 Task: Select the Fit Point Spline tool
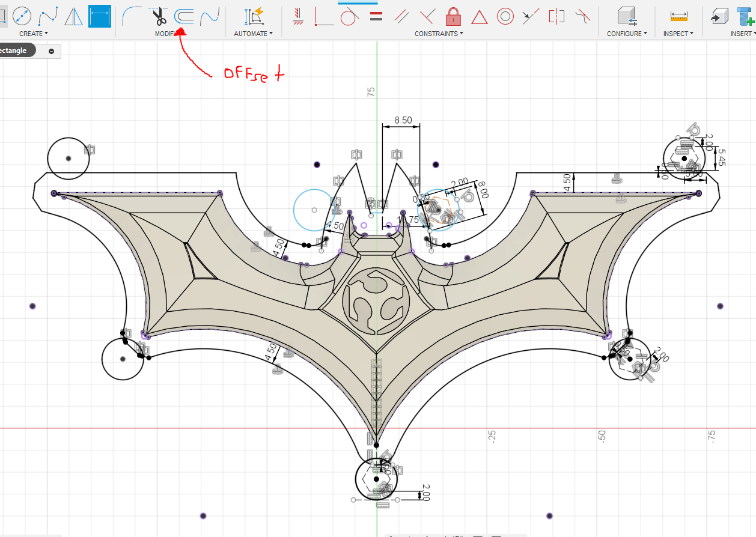tap(48, 16)
